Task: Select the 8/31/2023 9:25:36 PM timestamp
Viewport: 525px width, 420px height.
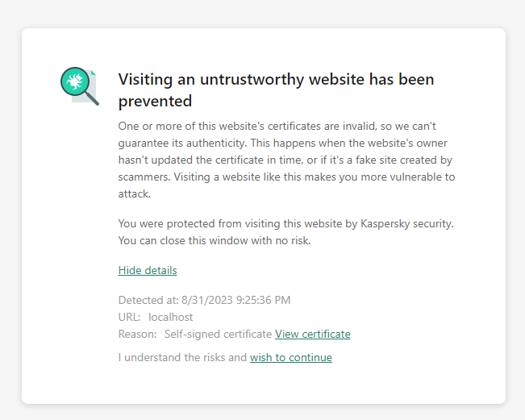Action: point(235,300)
